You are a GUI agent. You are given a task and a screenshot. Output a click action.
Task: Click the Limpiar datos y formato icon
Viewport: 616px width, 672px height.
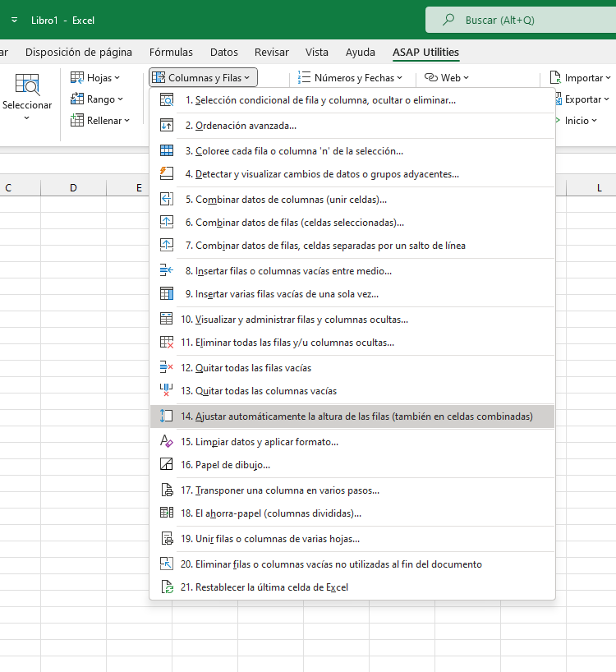pyautogui.click(x=166, y=441)
